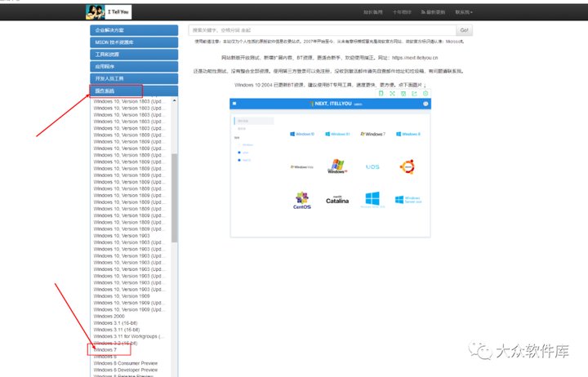Screen dimensions: 588x377
Task: Select Windows 8 Developer Preview entry
Action: click(x=126, y=370)
